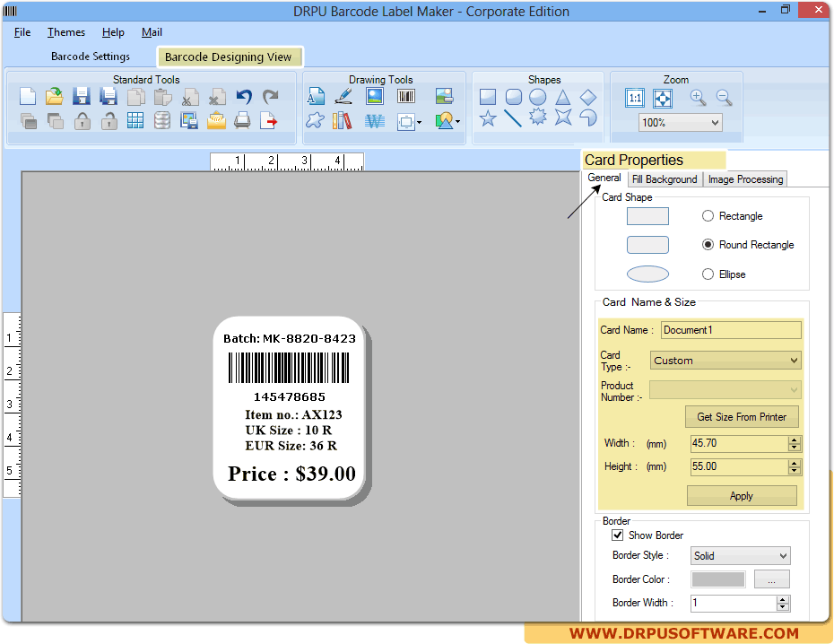Open the Mail menu
The image size is (834, 644).
[x=152, y=32]
